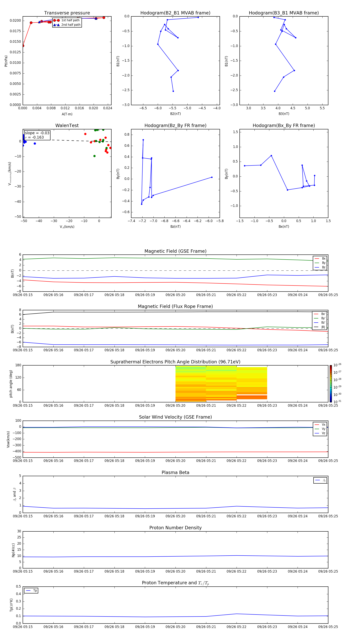The width and height of the screenshot is (351, 644).
Task: Click the "Solar Wind Velocity (GSE Frame)" title
Action: point(175,417)
